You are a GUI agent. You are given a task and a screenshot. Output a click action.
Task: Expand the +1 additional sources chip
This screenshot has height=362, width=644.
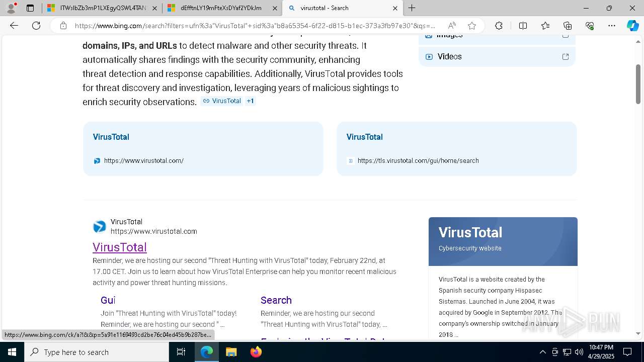[x=250, y=101]
